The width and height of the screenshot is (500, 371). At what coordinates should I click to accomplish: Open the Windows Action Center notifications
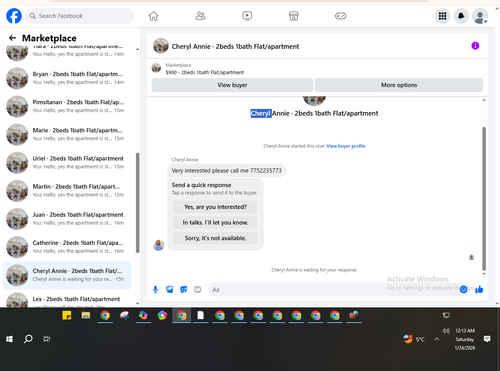(487, 339)
